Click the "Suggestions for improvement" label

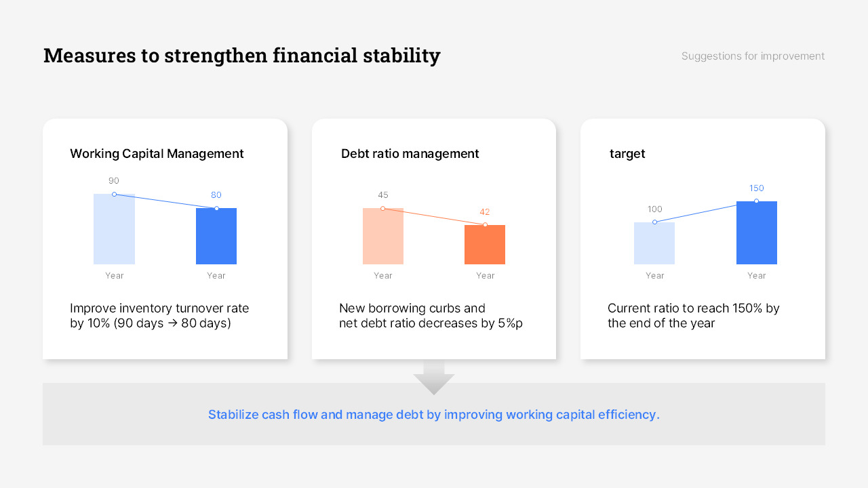click(x=753, y=56)
